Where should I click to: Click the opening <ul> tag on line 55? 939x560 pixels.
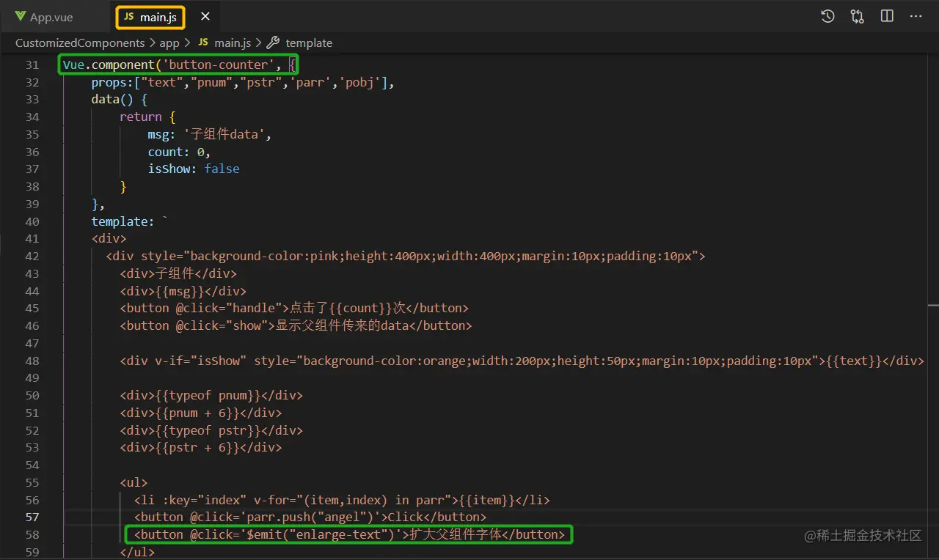tap(134, 482)
